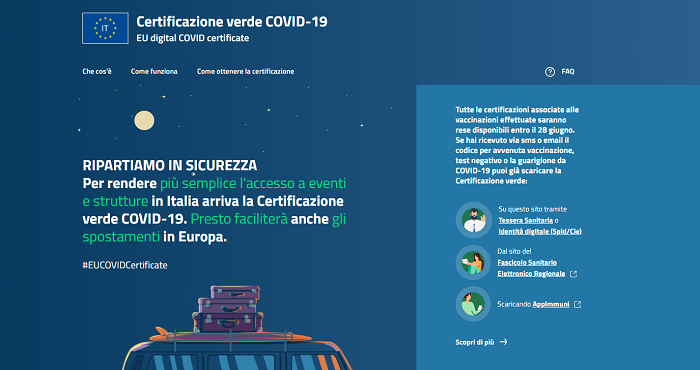This screenshot has height=370, width=700.
Task: Click external link icon beside Fascicolo Sanitario
Action: (574, 274)
